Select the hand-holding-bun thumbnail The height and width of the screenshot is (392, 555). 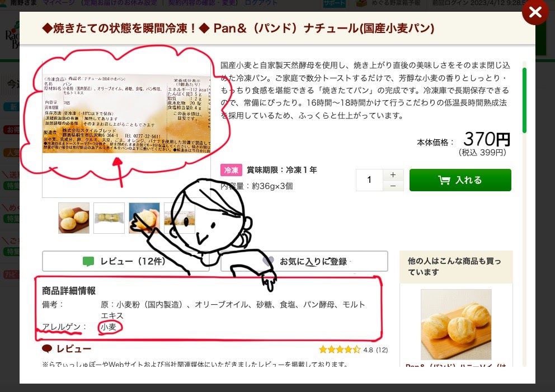pyautogui.click(x=144, y=218)
